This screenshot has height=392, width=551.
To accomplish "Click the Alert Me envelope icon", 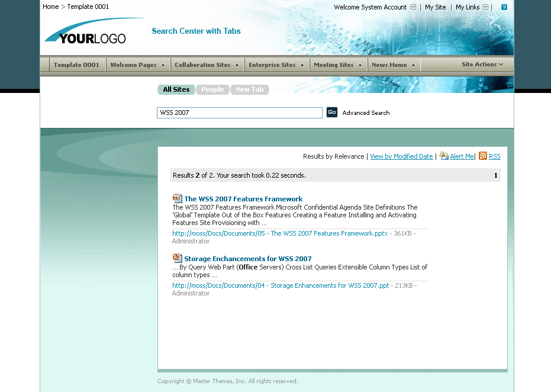I will [x=443, y=156].
